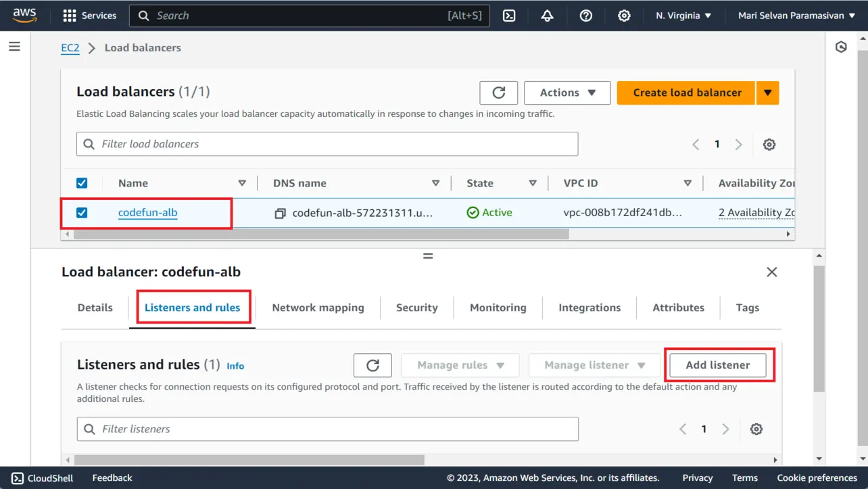
Task: Close the codefun-alb details panel
Action: point(771,272)
